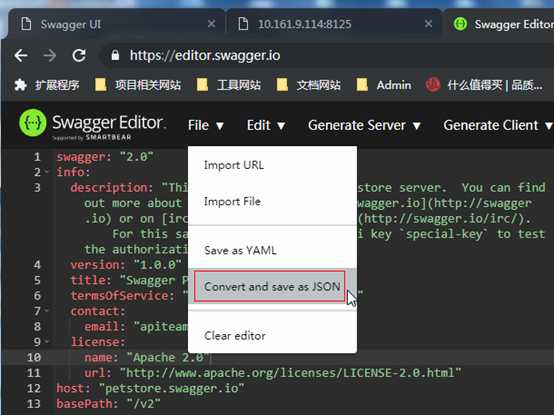This screenshot has height=415, width=554.
Task: Close the 10.161.9.114:8125 tab
Action: [x=428, y=24]
